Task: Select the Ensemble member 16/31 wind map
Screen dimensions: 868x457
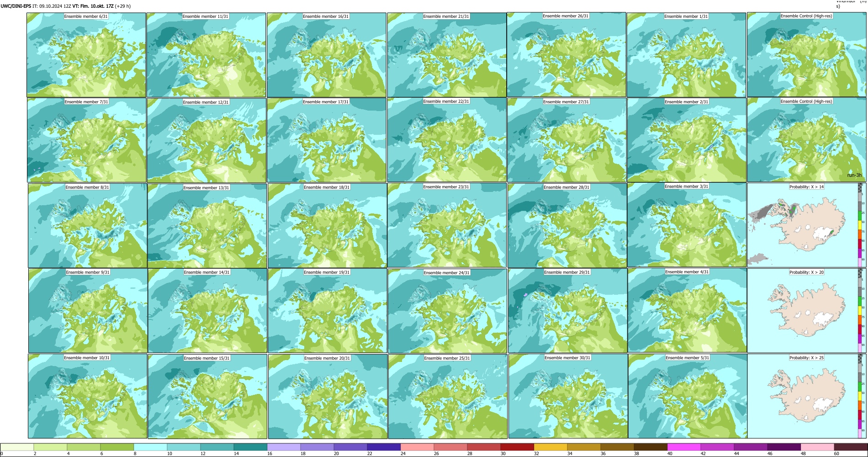Action: pos(327,55)
